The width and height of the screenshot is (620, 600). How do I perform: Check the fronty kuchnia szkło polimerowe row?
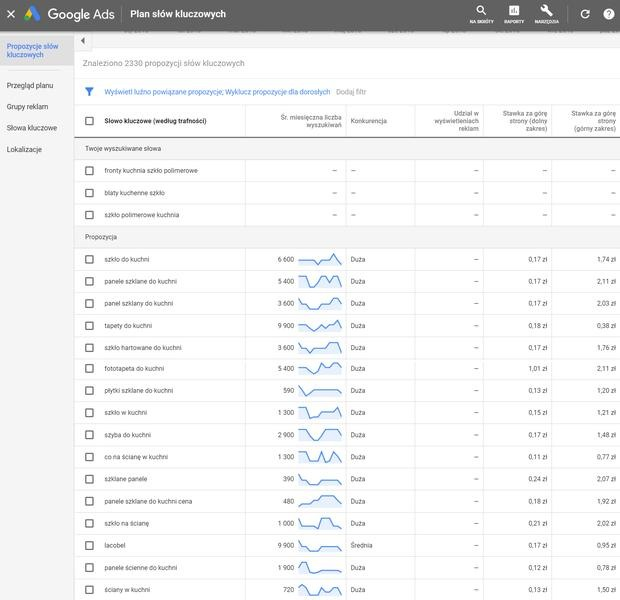[89, 171]
